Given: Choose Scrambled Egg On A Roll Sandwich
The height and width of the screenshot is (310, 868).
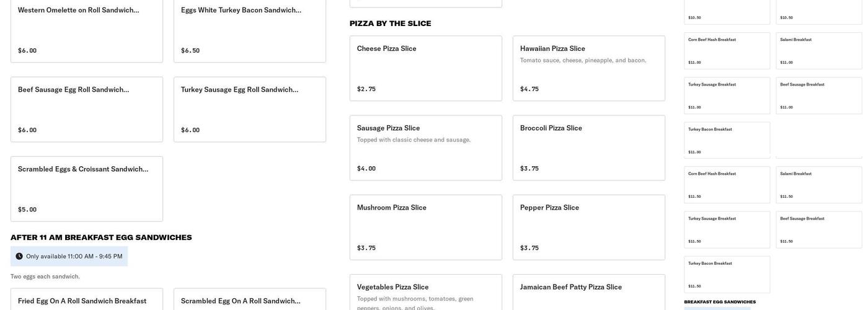Looking at the screenshot, I should (249, 300).
